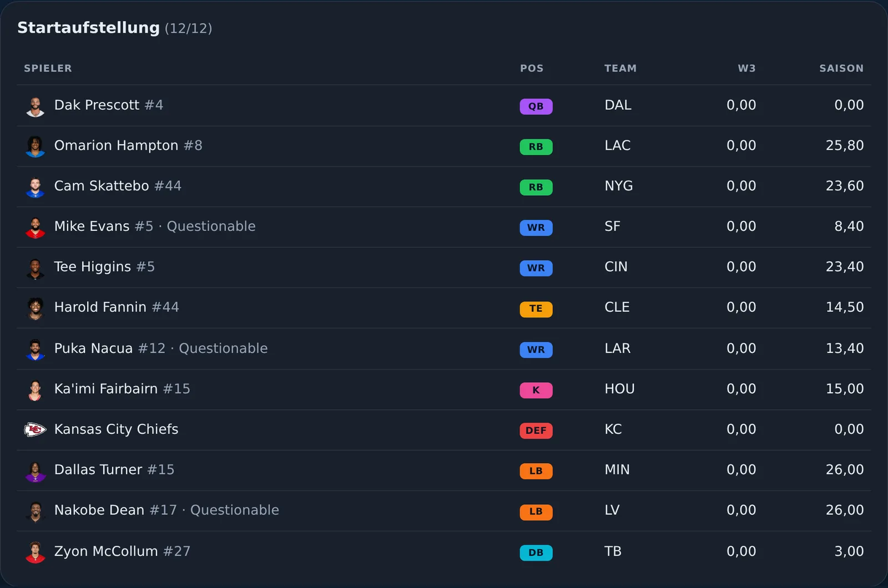Open Dak Prescott #4 player name
The width and height of the screenshot is (888, 588).
(109, 105)
